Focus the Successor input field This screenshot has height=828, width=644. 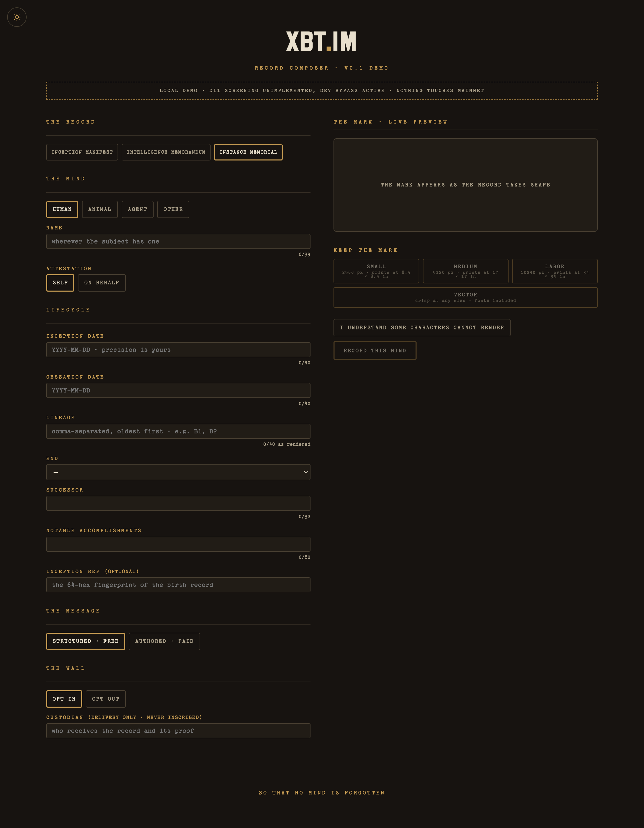point(178,503)
